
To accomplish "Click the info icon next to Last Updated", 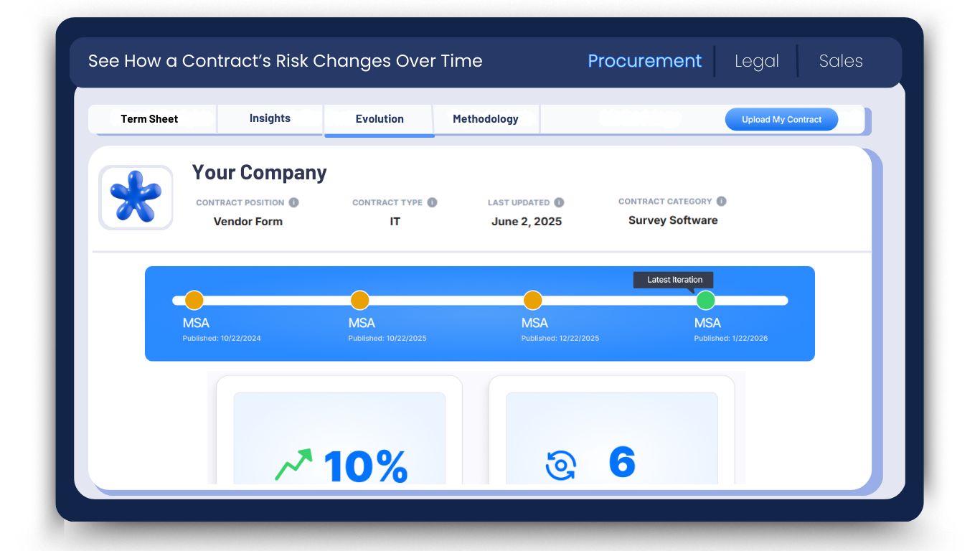I will point(559,202).
